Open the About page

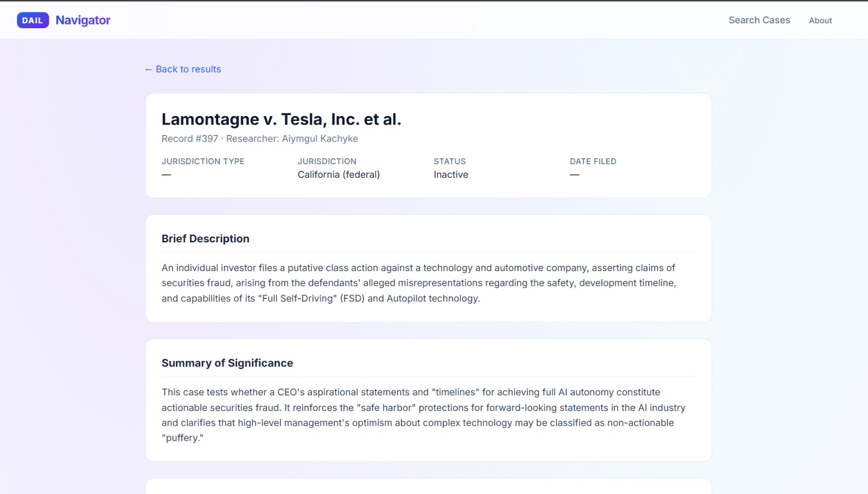(820, 21)
